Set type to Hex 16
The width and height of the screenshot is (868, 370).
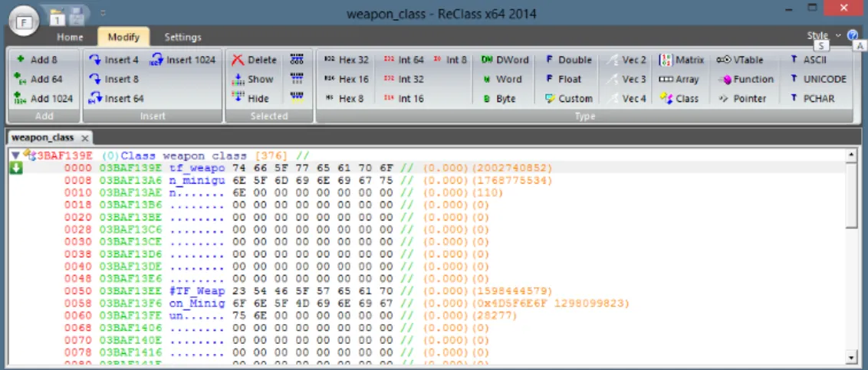pyautogui.click(x=347, y=79)
